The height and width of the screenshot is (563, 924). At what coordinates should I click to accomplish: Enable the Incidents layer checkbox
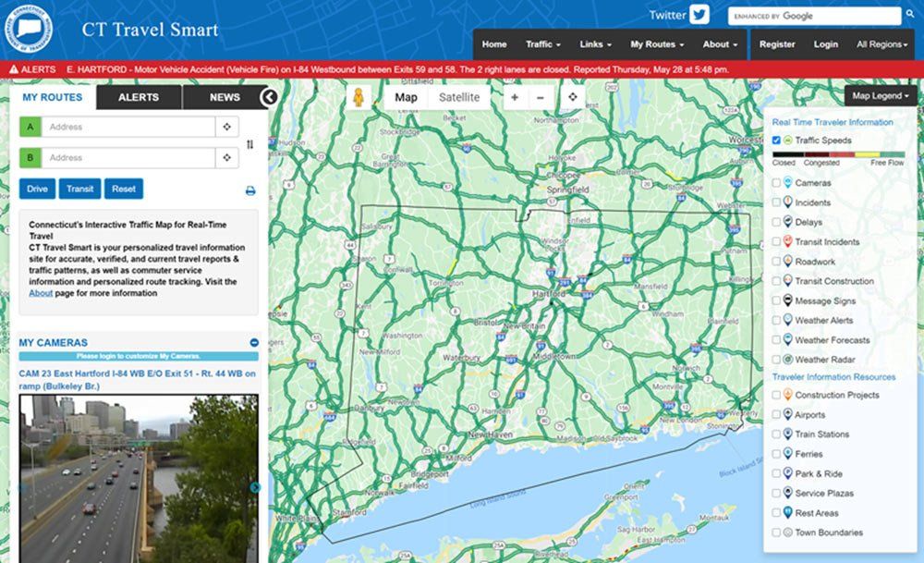pyautogui.click(x=777, y=202)
